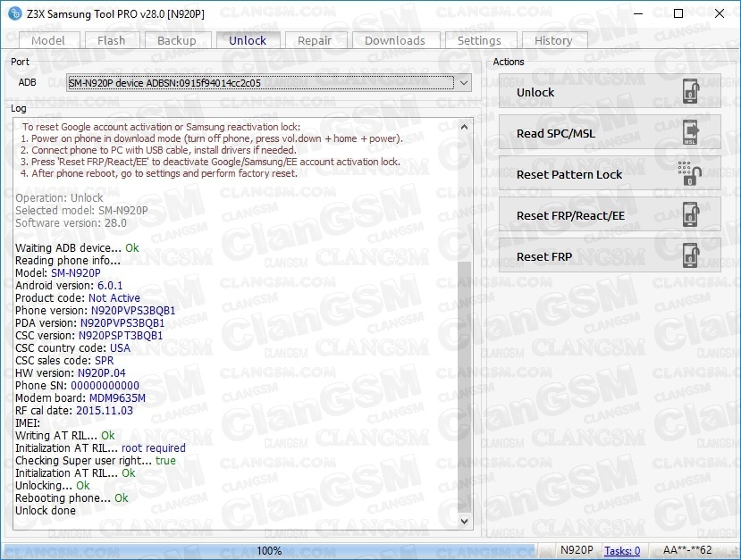Open the Downloads tab
The width and height of the screenshot is (741, 560).
[x=395, y=40]
